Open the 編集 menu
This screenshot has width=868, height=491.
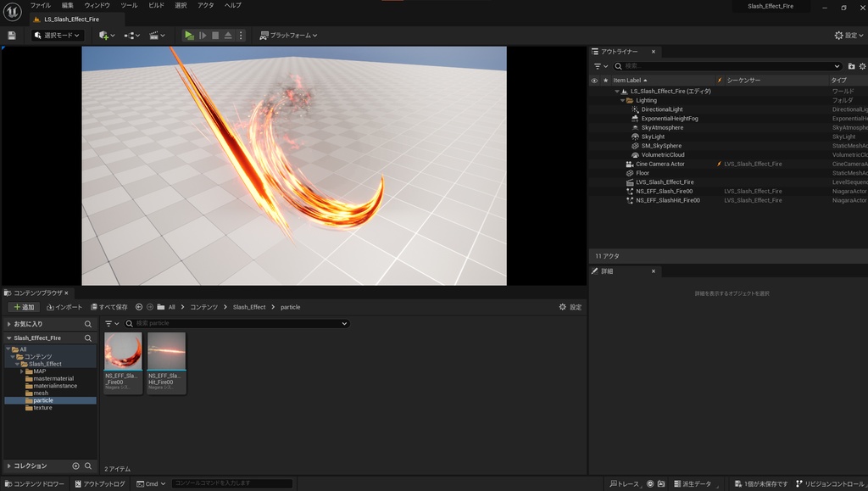pyautogui.click(x=68, y=6)
